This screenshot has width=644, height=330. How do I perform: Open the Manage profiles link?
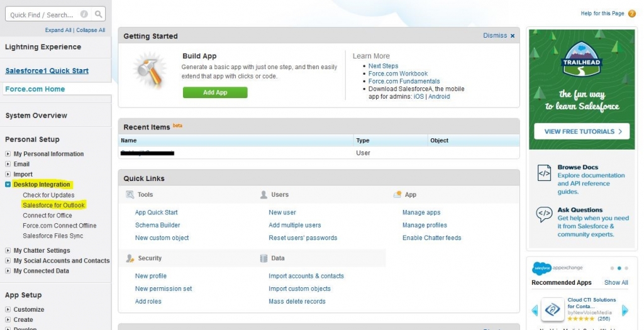(x=425, y=225)
